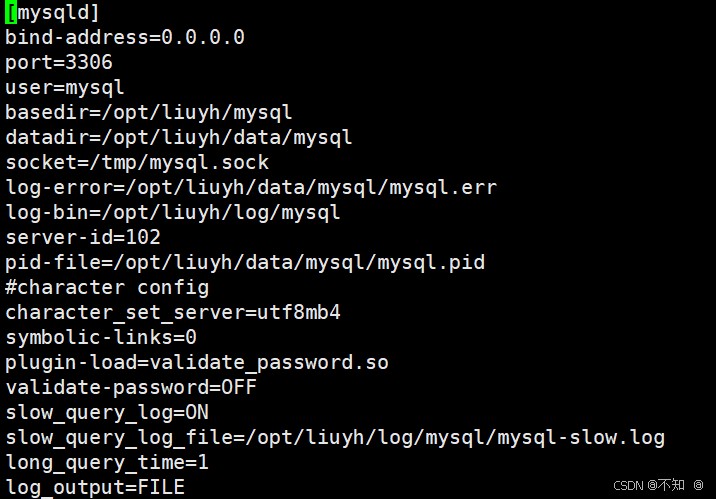Screen dimensions: 716x499
Task: Click the log-error path ending in mysql.err
Action: [250, 188]
